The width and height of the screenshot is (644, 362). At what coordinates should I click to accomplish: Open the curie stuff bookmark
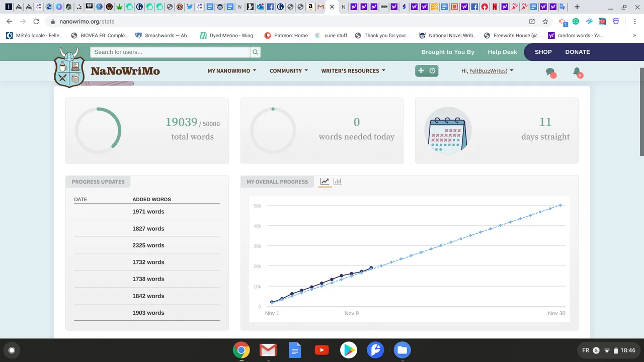331,36
